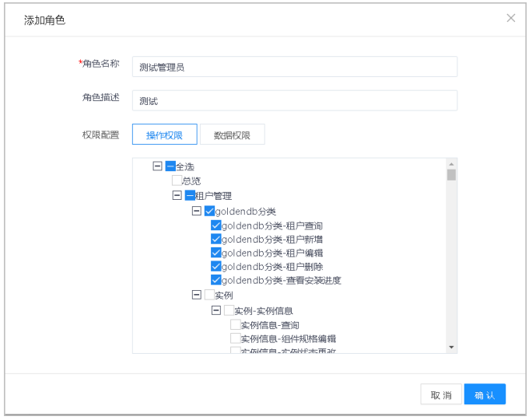This screenshot has height=420, width=529.
Task: Select the goldendb分类-租户查询 label
Action: coord(272,226)
